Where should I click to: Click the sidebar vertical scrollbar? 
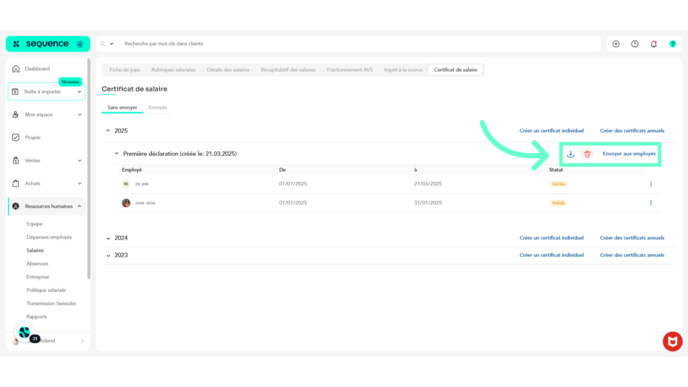point(89,168)
